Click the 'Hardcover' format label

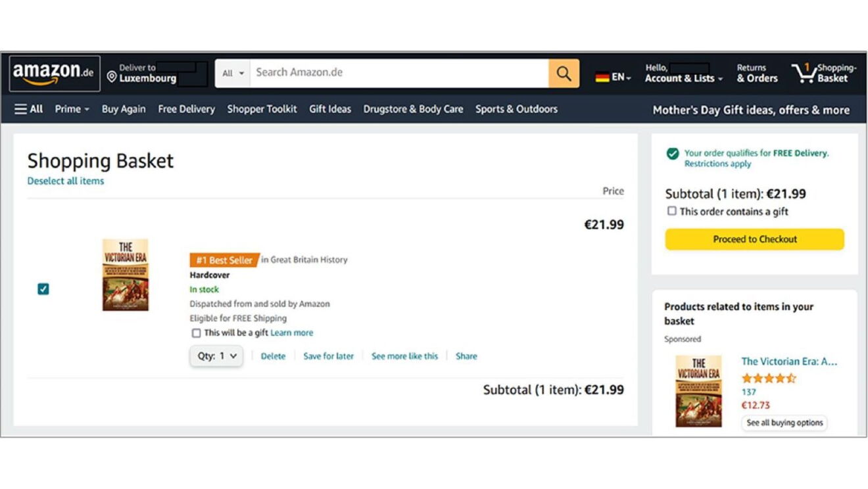(x=210, y=275)
